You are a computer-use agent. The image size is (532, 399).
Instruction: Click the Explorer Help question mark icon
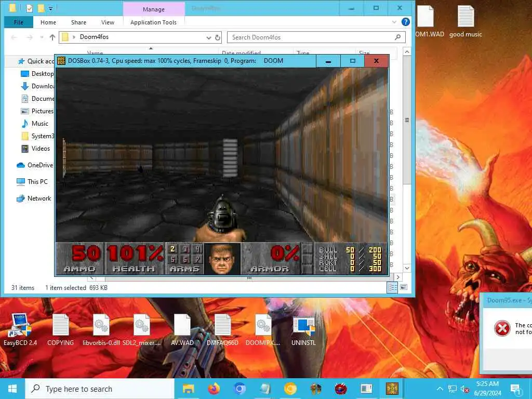(405, 22)
